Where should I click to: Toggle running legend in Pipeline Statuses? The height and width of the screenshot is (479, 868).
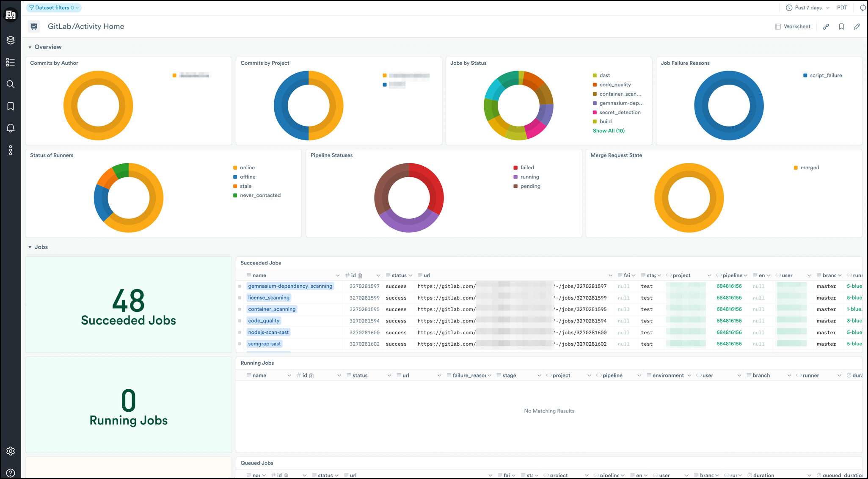point(526,177)
